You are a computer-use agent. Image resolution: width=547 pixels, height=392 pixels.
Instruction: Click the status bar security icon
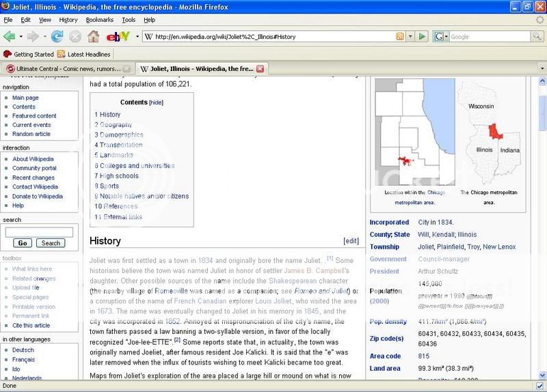[x=539, y=386]
